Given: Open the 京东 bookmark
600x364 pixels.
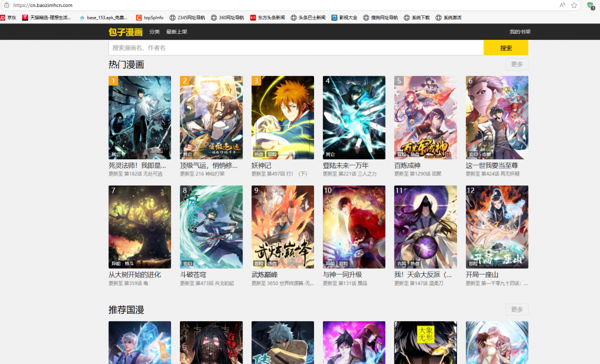Looking at the screenshot, I should pyautogui.click(x=8, y=18).
